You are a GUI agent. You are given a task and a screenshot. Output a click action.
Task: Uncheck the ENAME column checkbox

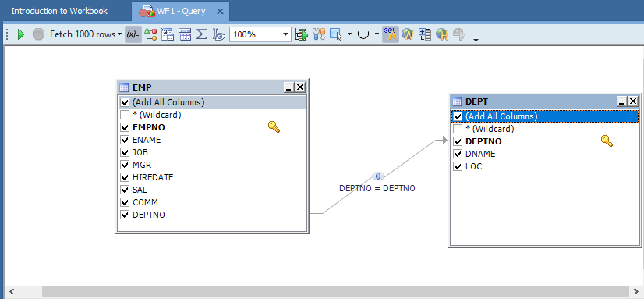click(126, 140)
